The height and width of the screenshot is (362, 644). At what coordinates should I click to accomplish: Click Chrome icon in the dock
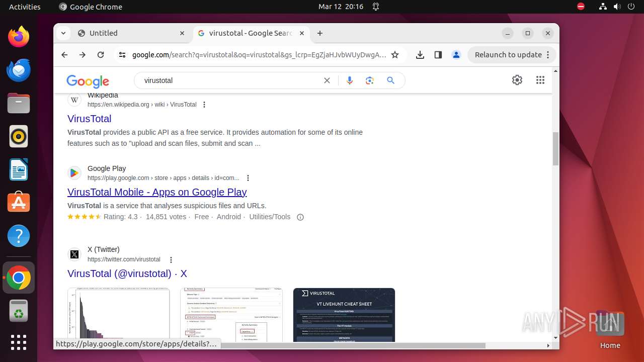pos(19,278)
